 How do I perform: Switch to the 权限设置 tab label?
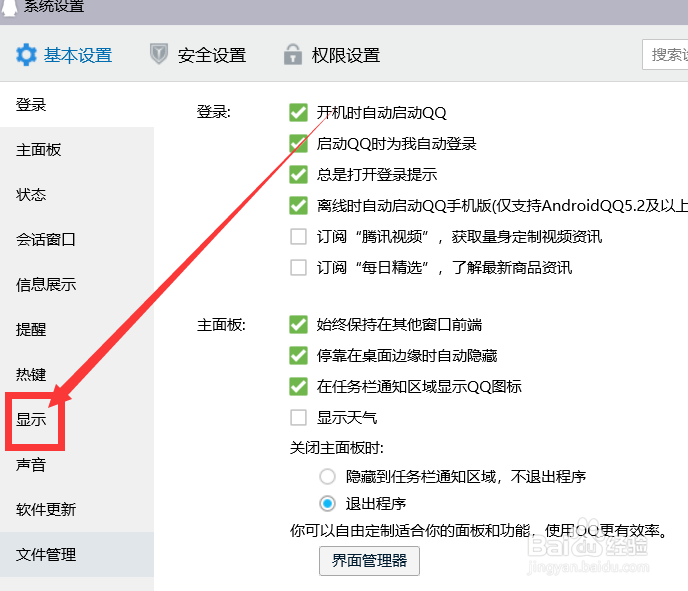pyautogui.click(x=346, y=55)
